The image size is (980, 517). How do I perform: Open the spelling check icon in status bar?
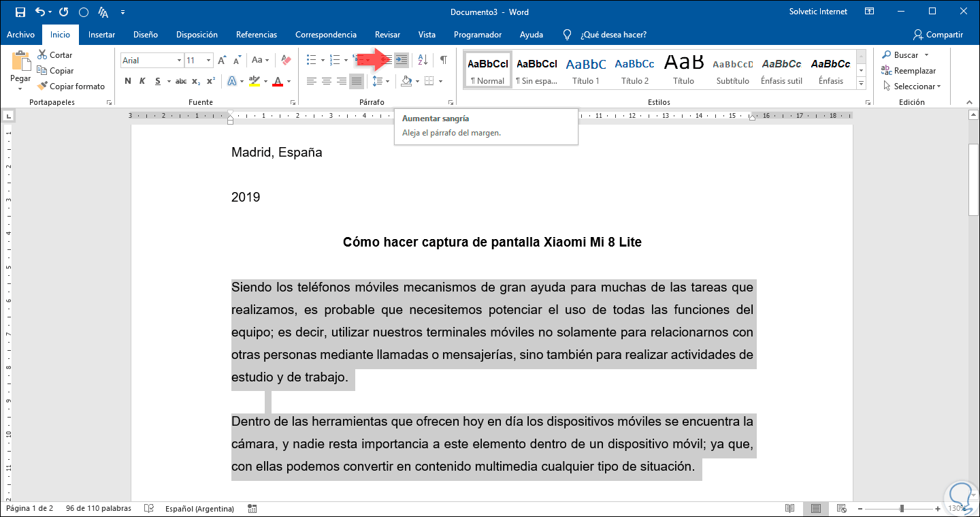click(149, 509)
